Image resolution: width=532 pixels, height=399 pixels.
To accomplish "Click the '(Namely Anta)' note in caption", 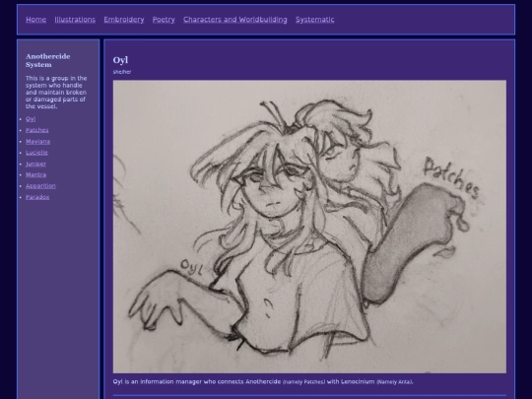I will [x=395, y=382].
